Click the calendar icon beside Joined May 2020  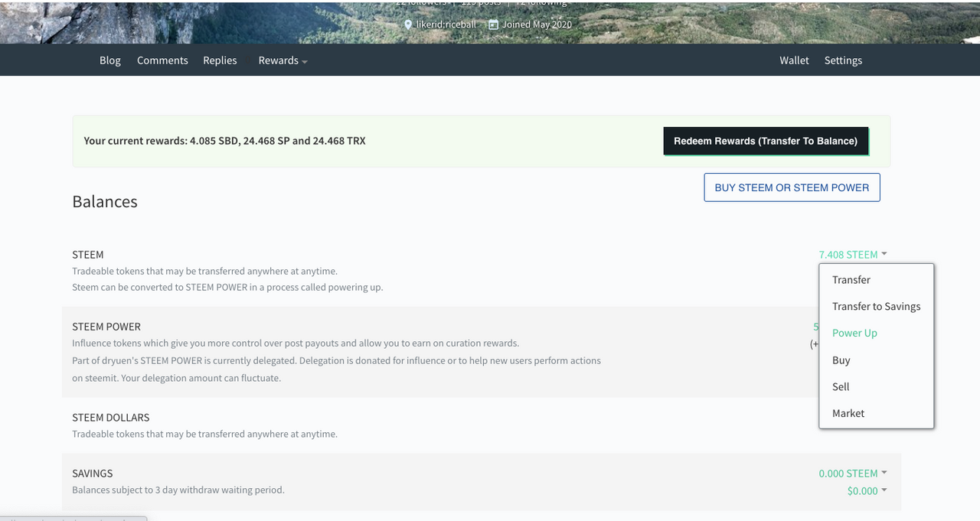tap(494, 24)
